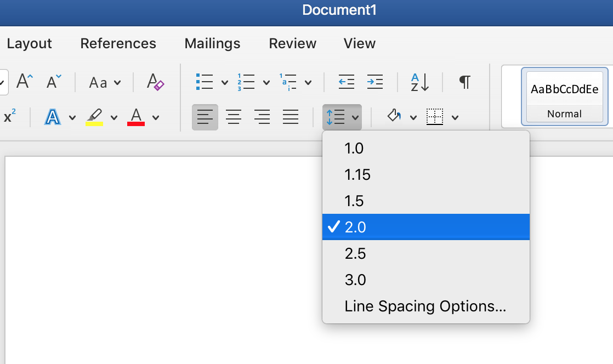This screenshot has height=364, width=613.
Task: Open the Change Case Aa dropdown
Action: (x=105, y=82)
